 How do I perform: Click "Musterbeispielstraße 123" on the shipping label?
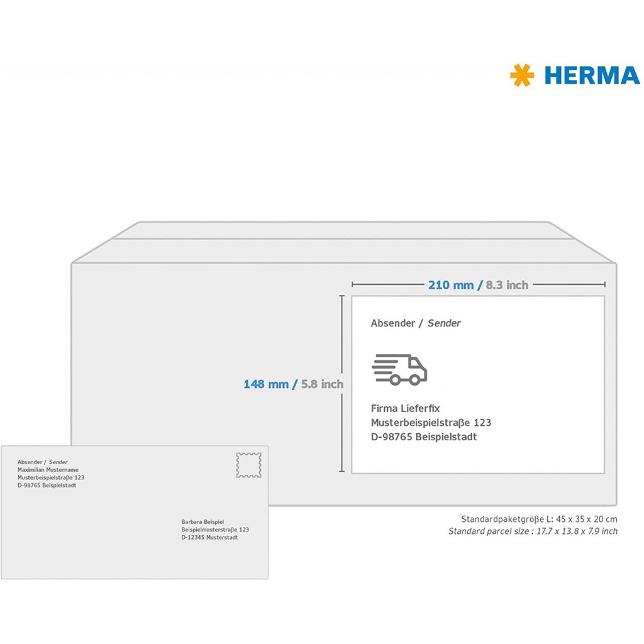pos(431,423)
